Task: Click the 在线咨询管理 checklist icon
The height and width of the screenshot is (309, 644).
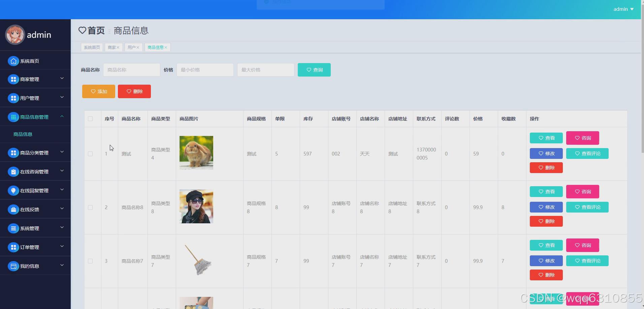Action: (x=13, y=171)
